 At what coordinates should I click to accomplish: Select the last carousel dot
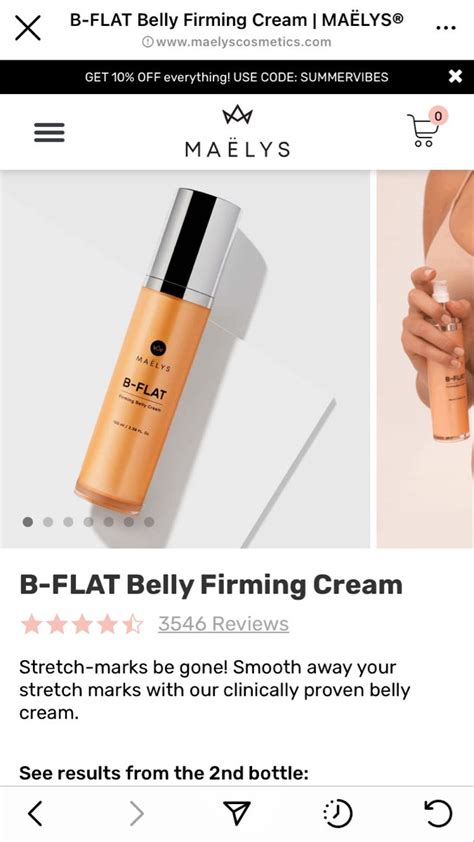click(x=149, y=521)
